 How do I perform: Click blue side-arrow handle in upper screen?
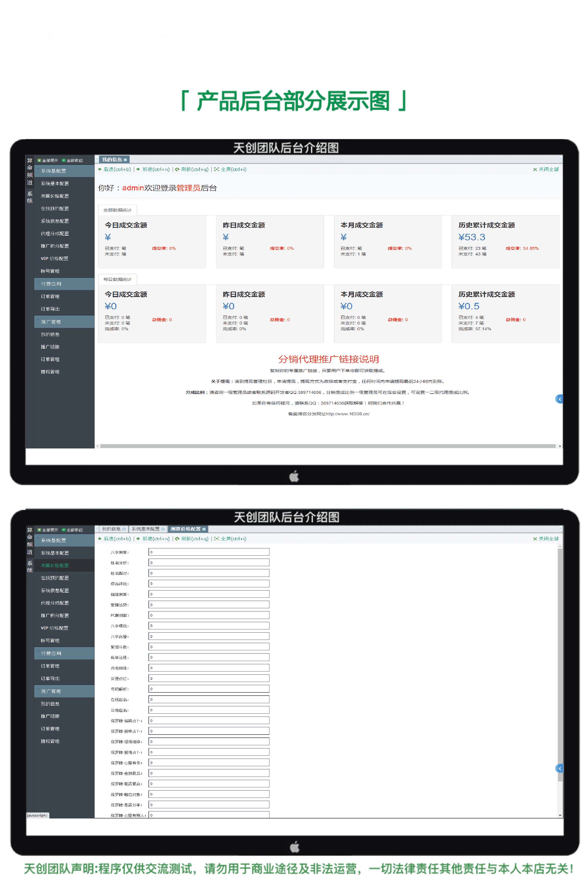[x=559, y=399]
